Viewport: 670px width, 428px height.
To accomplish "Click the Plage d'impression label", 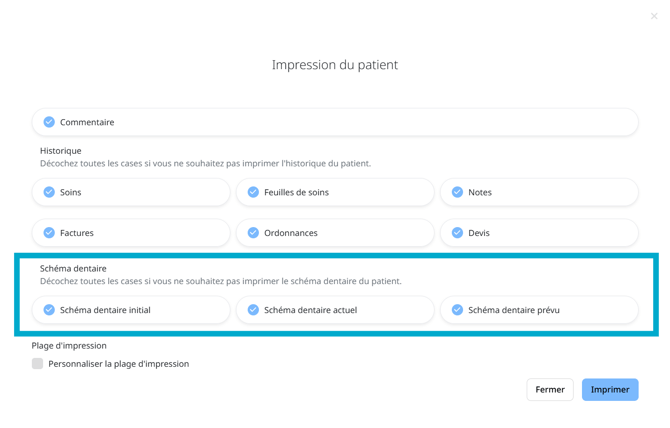I will (x=69, y=346).
